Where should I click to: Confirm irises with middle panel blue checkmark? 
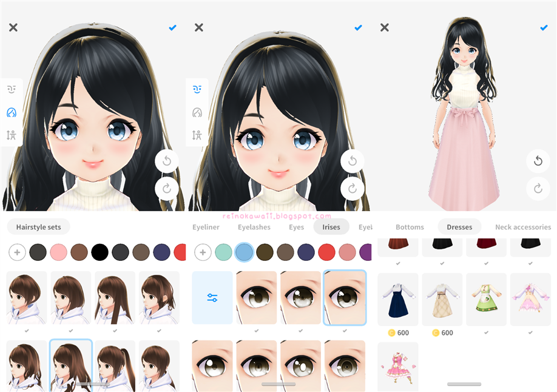[359, 27]
